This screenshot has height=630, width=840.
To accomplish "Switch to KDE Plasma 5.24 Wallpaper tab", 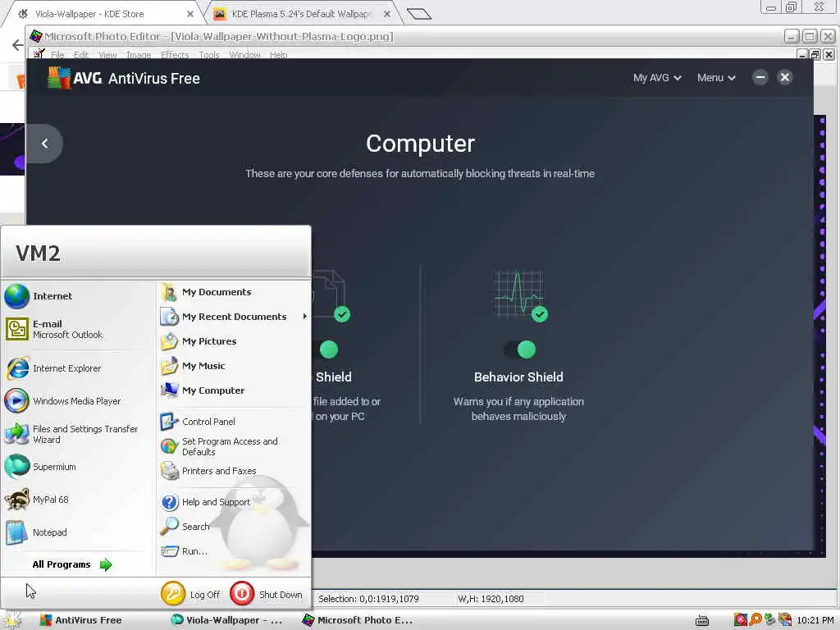I will coord(300,14).
